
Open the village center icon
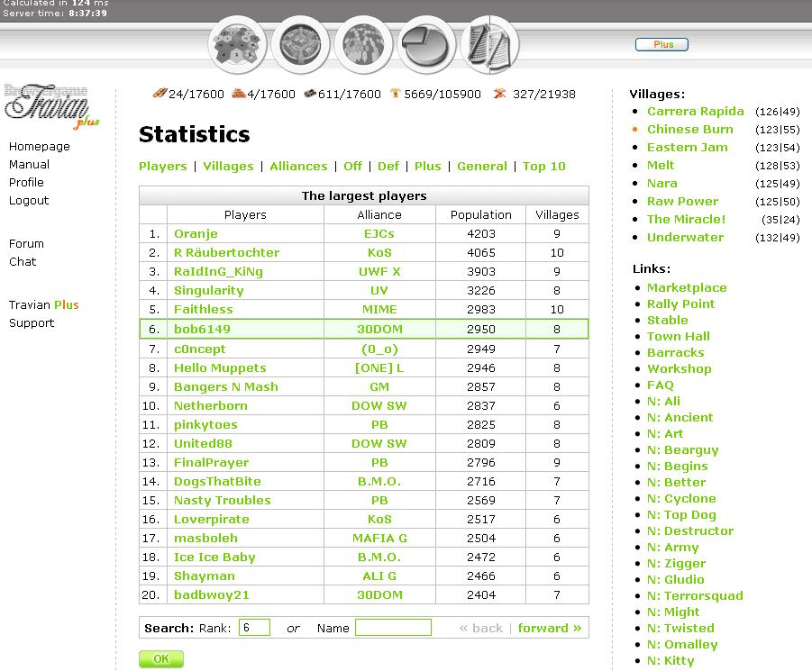300,45
